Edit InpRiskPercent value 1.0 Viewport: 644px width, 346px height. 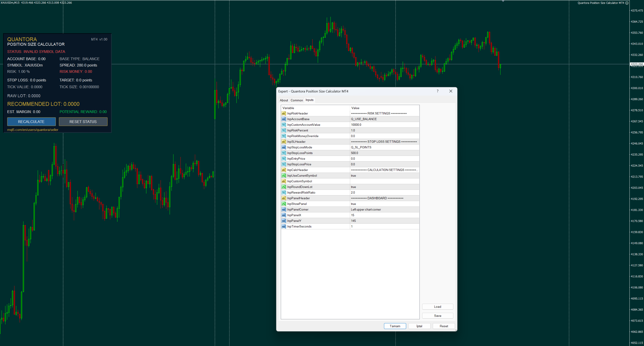[x=384, y=130]
